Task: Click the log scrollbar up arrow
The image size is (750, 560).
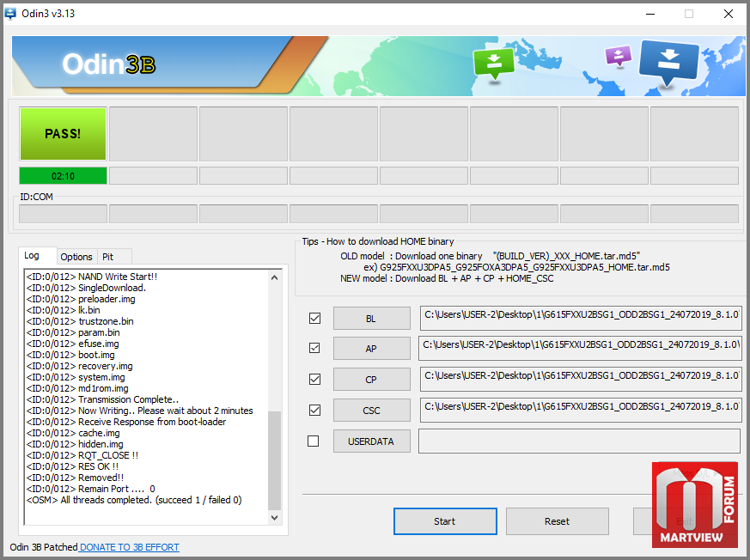Action: point(275,277)
